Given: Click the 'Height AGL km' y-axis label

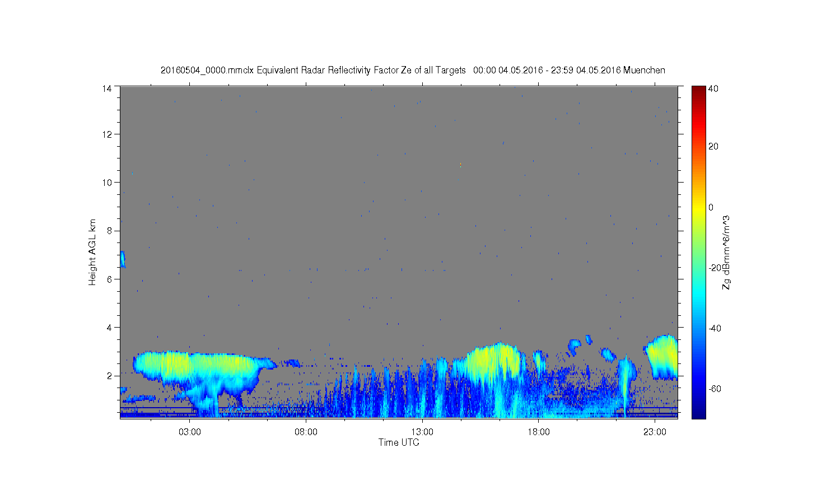Looking at the screenshot, I should click(92, 252).
